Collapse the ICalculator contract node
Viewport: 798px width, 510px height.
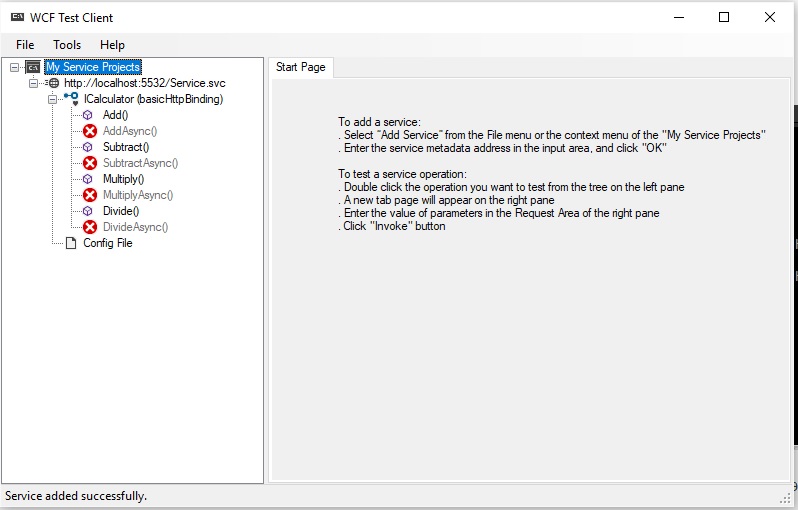pyautogui.click(x=52, y=99)
